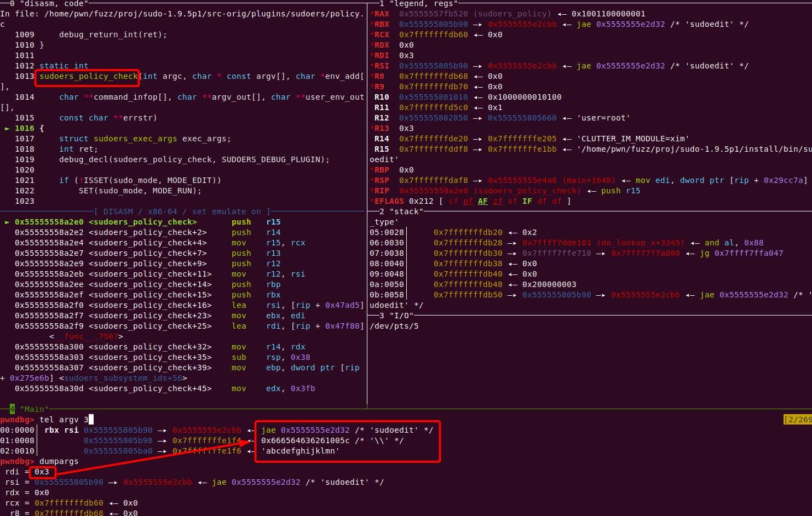Click the R11 register value 0x7fffffffd5c0
This screenshot has height=516, width=812.
pos(433,107)
